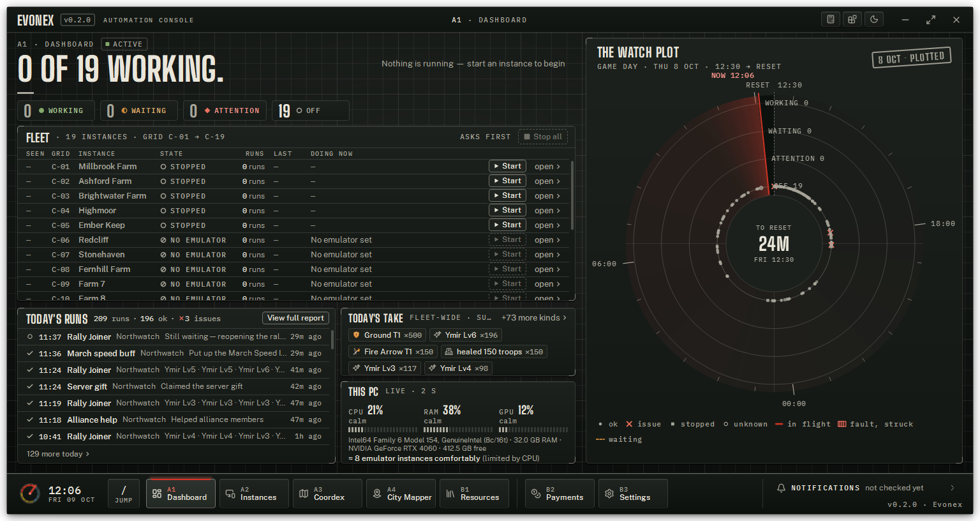The height and width of the screenshot is (521, 980).
Task: Start the Ashford Farm instance
Action: [507, 181]
